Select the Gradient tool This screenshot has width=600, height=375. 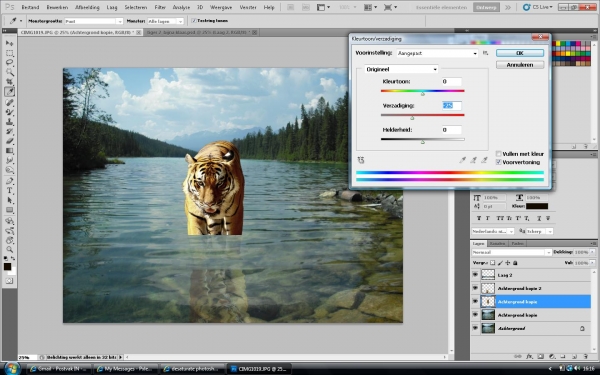point(9,150)
